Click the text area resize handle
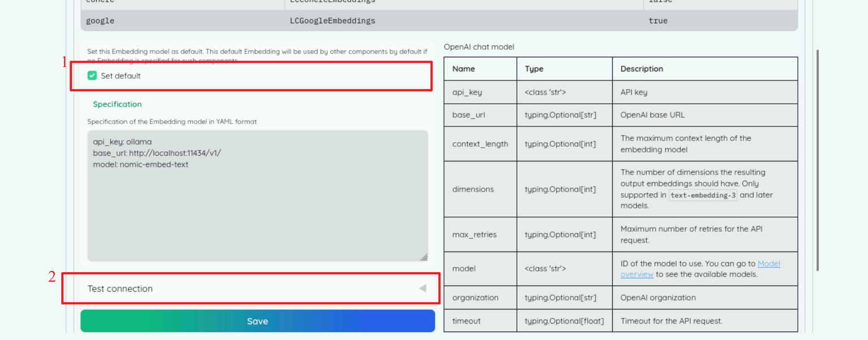868x340 pixels. click(424, 257)
